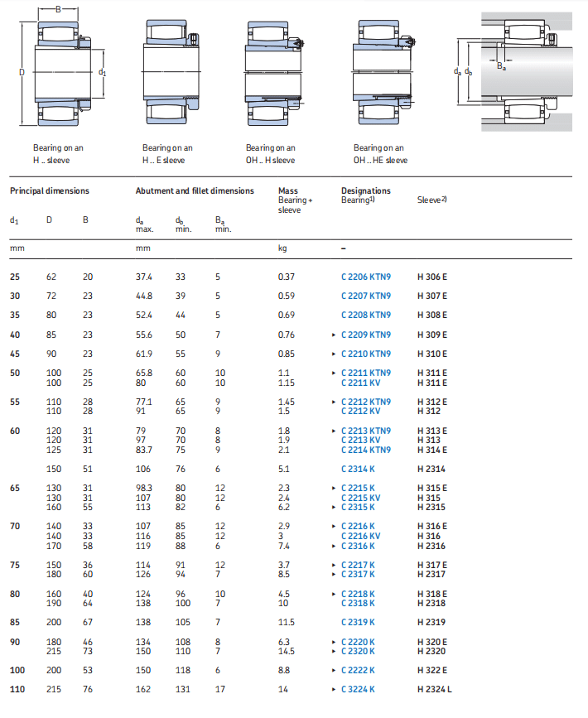588x718 pixels.
Task: Click the Abutment and fillet dimensions heading
Action: (195, 190)
